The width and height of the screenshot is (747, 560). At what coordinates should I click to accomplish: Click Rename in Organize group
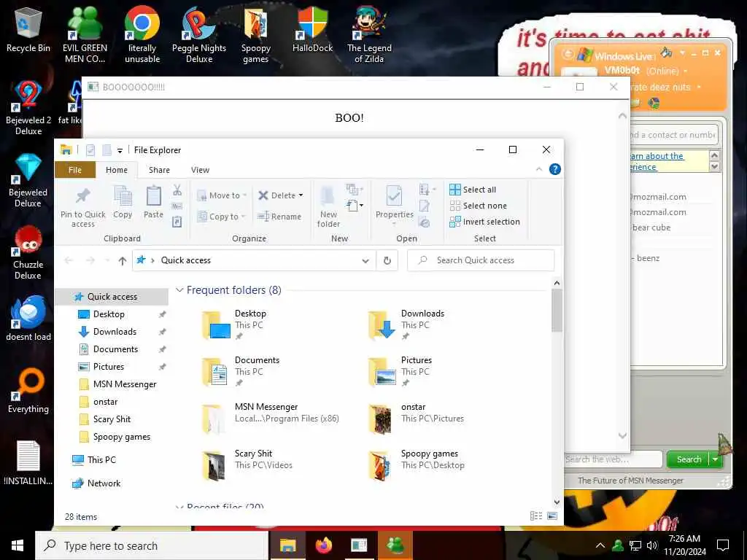point(279,217)
